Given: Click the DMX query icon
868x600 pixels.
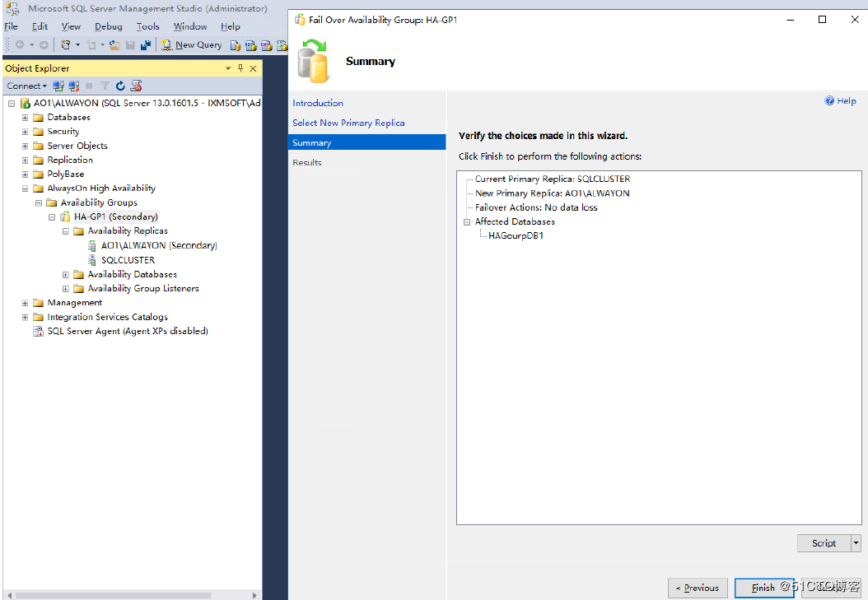Looking at the screenshot, I should tap(266, 45).
